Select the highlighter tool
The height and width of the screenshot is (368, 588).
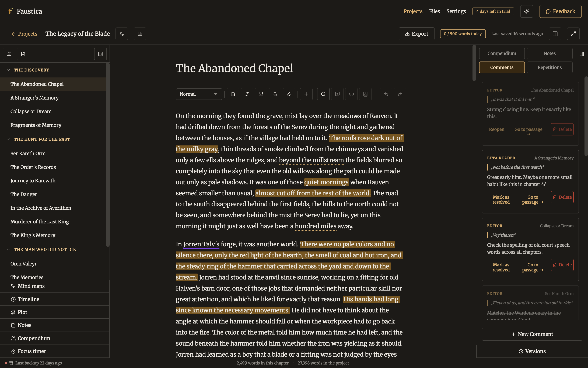289,94
